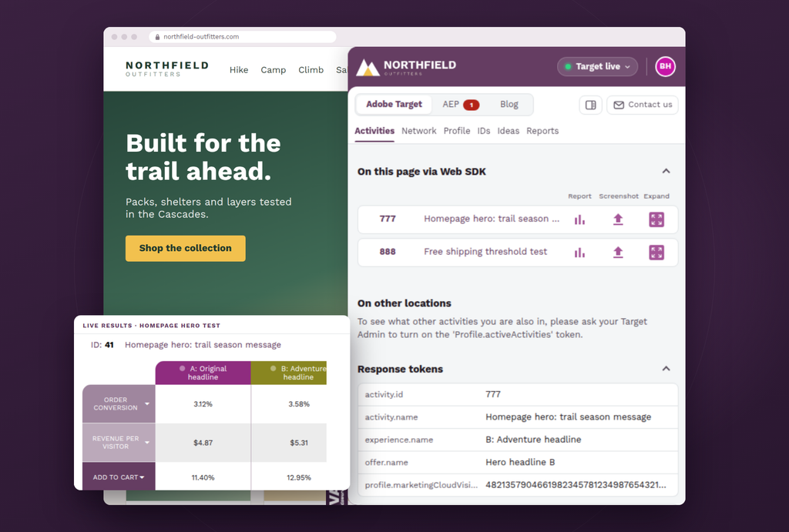This screenshot has width=789, height=532.
Task: Click the lock icon in address bar
Action: click(157, 37)
